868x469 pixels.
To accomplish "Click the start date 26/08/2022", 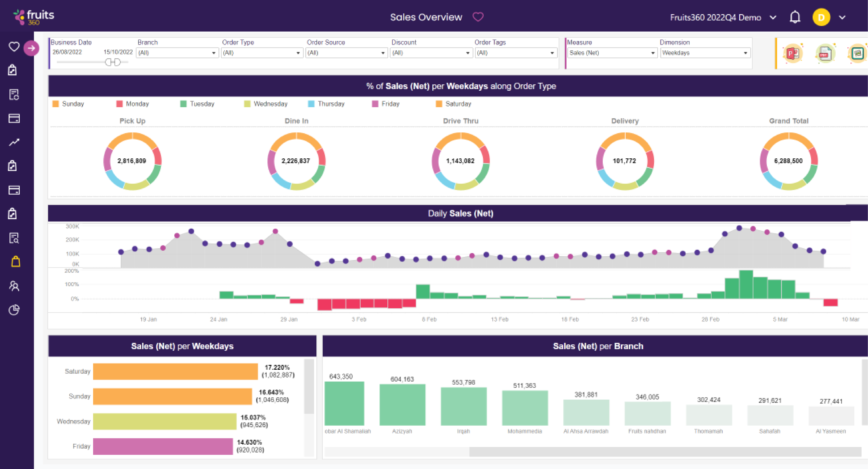I will tap(67, 52).
